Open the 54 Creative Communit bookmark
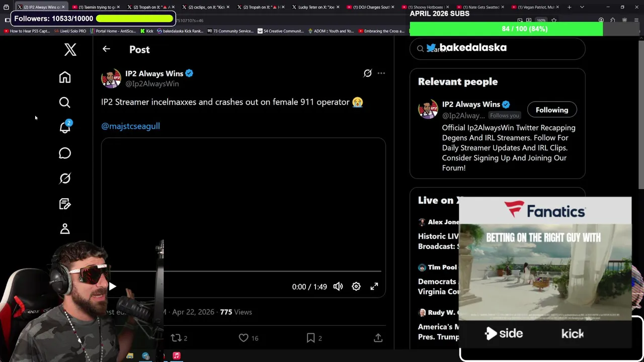Screen dimensions: 644x362 pos(280,31)
